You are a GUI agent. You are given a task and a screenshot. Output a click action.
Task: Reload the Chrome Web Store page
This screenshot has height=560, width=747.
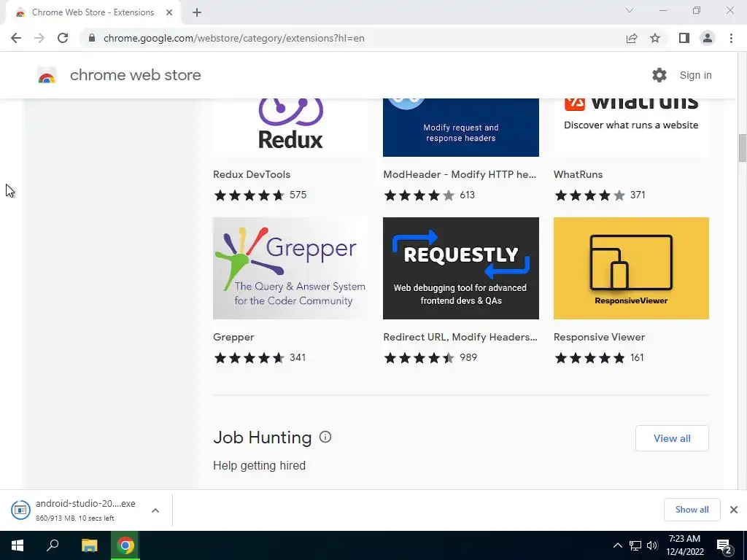coord(63,38)
